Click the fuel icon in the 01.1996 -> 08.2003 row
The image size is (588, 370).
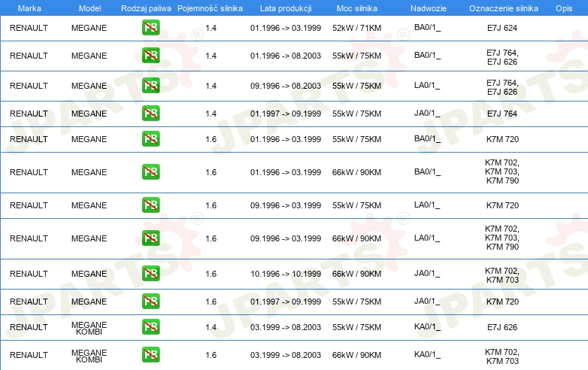pyautogui.click(x=150, y=55)
